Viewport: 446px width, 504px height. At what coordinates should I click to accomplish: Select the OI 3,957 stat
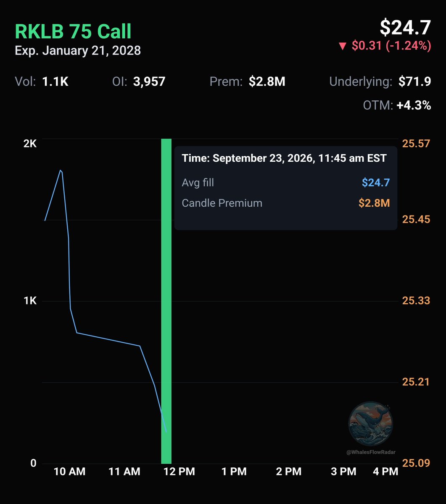click(x=139, y=81)
